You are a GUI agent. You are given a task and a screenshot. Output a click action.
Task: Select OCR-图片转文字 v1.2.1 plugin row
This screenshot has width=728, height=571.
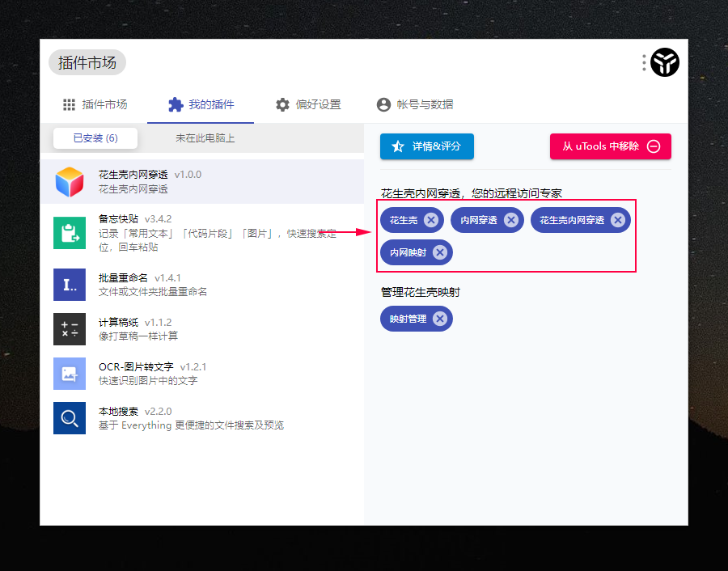(x=202, y=374)
